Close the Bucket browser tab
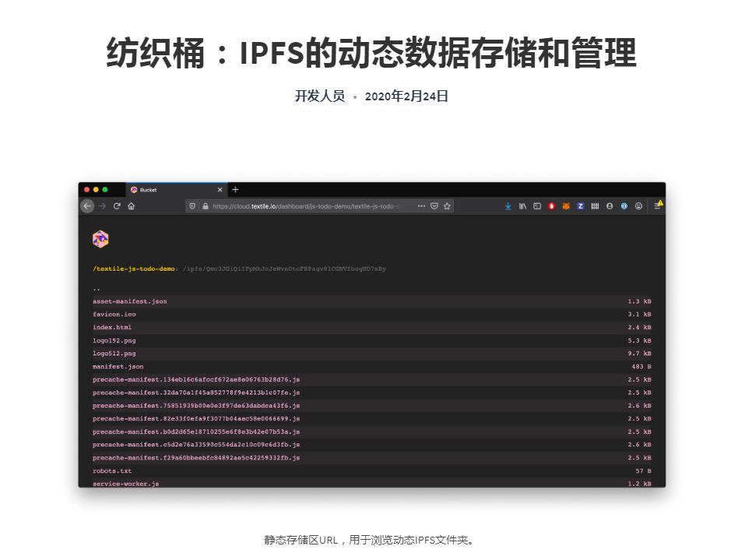 tap(220, 190)
